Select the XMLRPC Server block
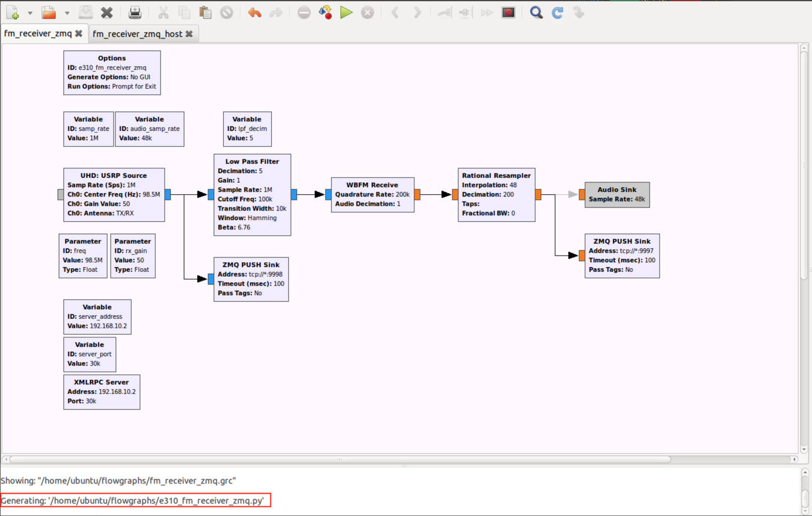This screenshot has height=516, width=812. tap(102, 392)
